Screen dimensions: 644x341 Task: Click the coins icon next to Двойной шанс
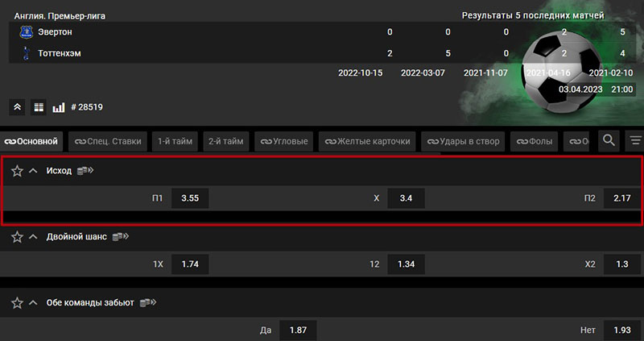[x=120, y=236]
